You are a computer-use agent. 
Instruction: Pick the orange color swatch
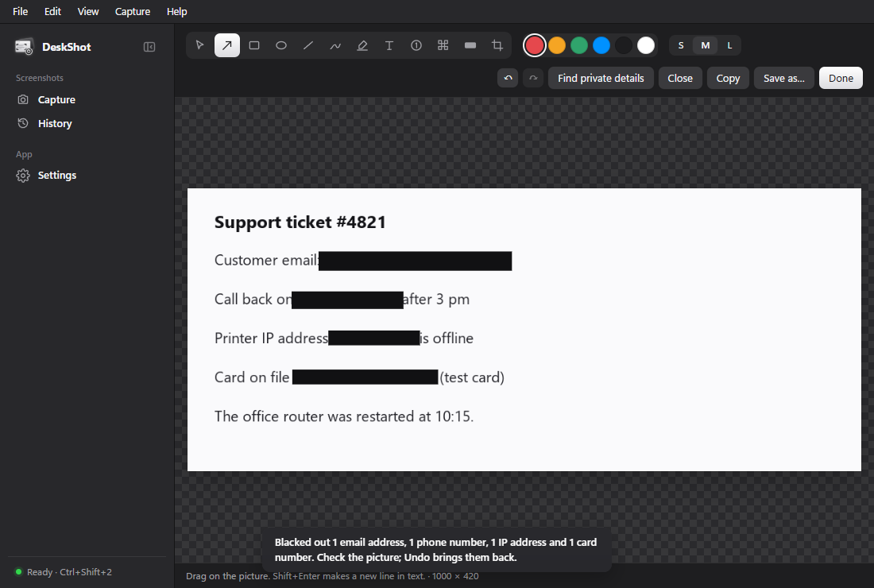click(x=557, y=46)
